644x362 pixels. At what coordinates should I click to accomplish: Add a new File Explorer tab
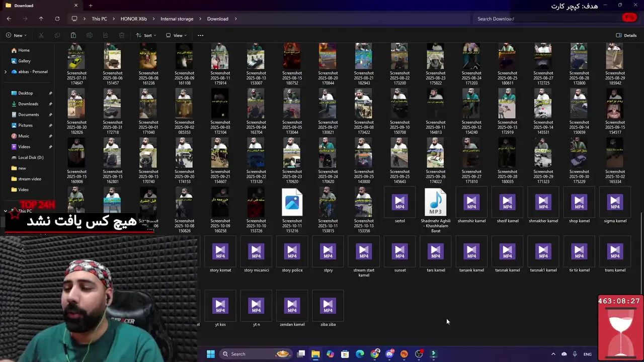tap(91, 6)
